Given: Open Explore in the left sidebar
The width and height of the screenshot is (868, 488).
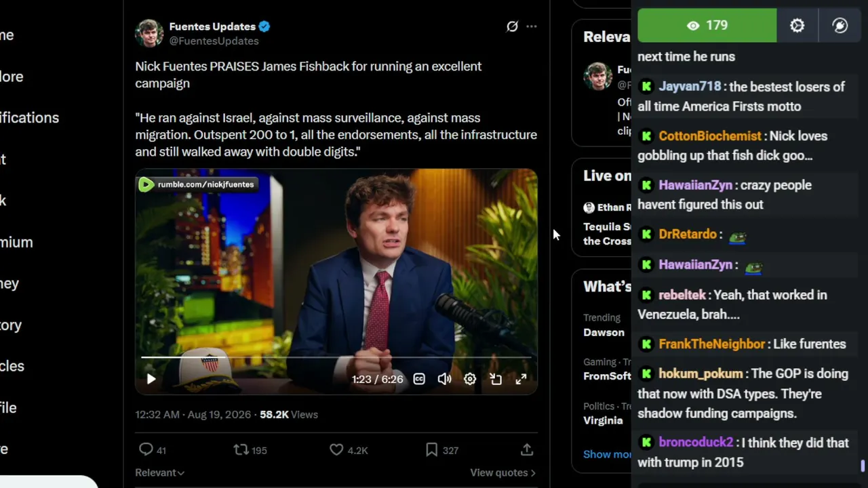Looking at the screenshot, I should pyautogui.click(x=12, y=77).
